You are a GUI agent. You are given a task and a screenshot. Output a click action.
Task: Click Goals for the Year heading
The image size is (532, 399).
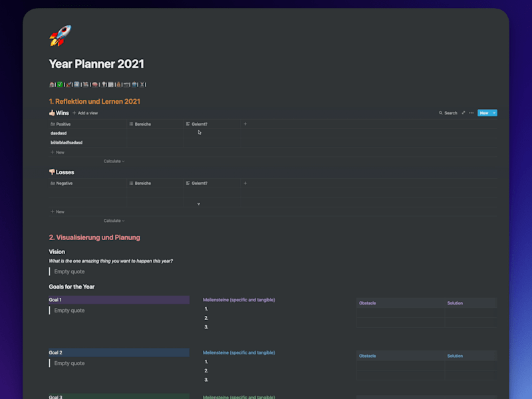(72, 287)
